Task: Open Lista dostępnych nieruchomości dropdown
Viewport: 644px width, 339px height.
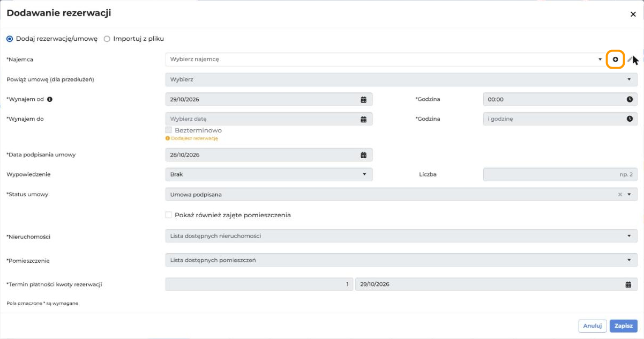Action: [x=401, y=236]
